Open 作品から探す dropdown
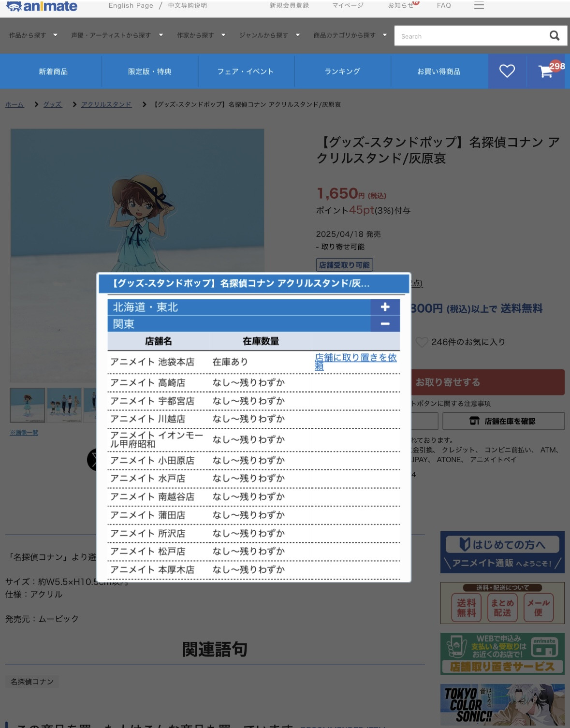Image resolution: width=570 pixels, height=728 pixels. [33, 35]
